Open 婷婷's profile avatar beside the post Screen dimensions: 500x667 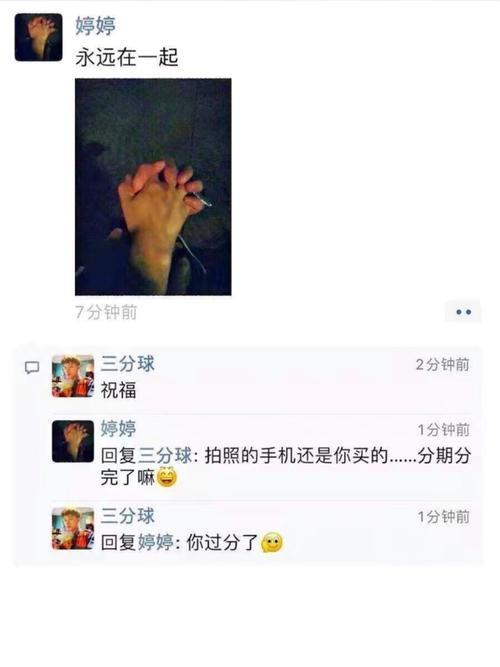[38, 37]
